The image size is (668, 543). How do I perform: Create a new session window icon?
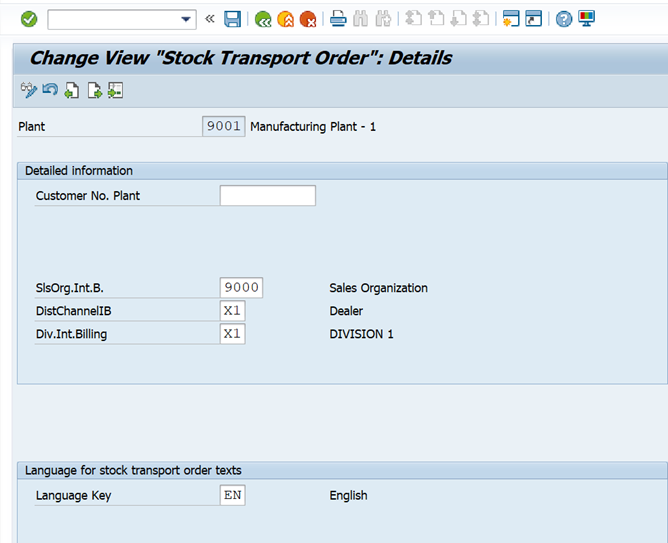pyautogui.click(x=511, y=19)
